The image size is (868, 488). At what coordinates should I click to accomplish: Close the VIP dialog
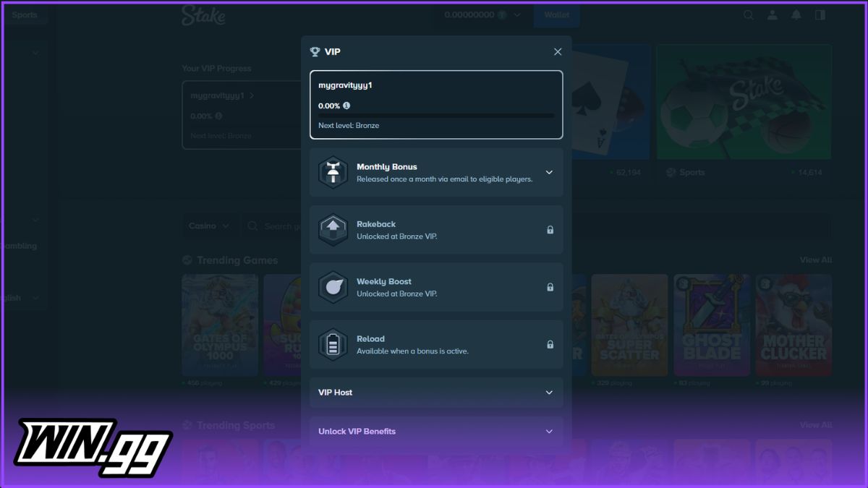tap(558, 52)
